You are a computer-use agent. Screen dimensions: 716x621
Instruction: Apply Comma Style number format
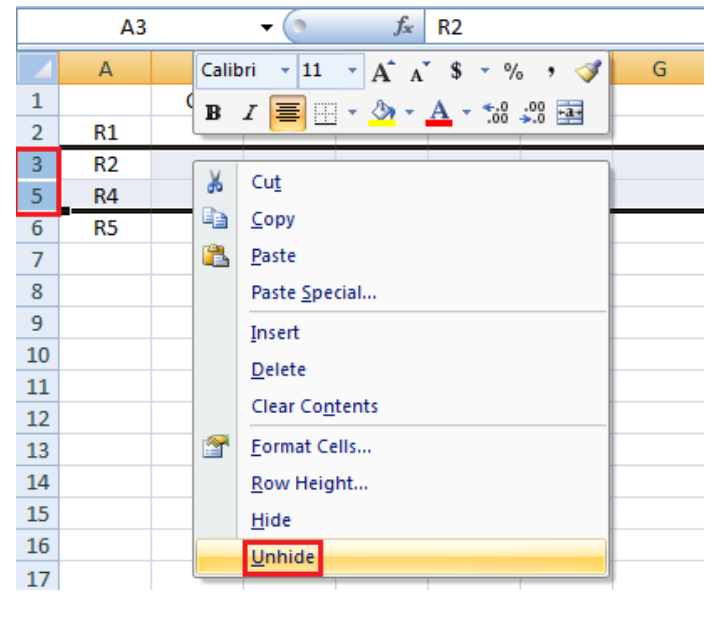click(551, 71)
